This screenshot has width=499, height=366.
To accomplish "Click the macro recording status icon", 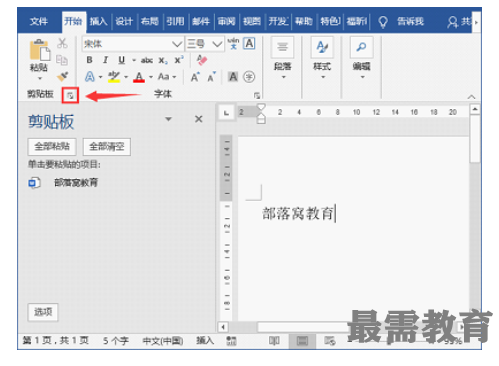I will tap(231, 341).
